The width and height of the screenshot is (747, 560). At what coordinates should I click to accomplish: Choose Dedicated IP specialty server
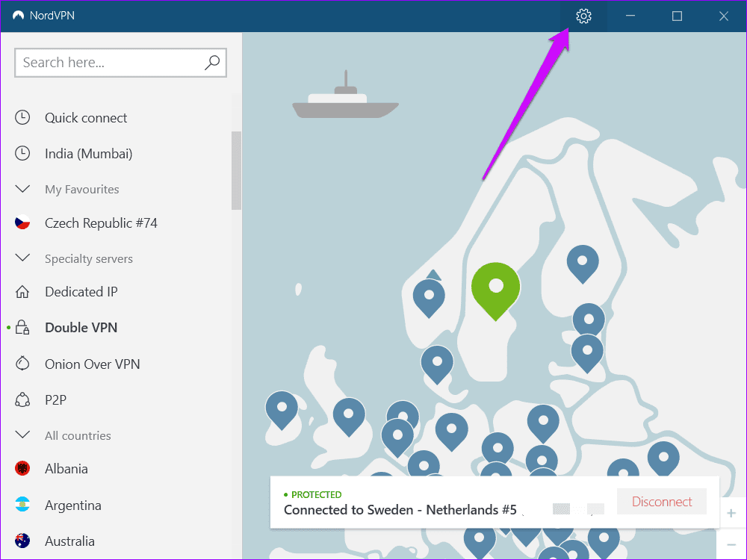click(x=81, y=291)
